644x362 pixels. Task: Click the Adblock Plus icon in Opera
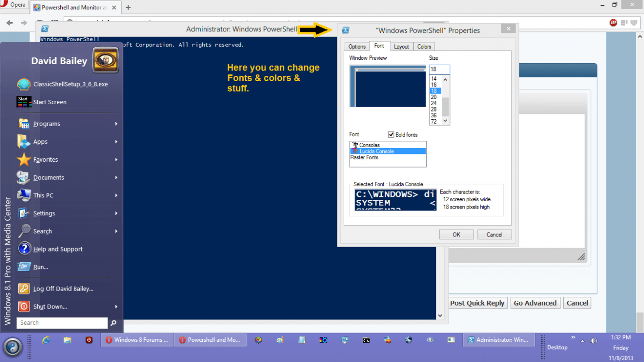tap(613, 23)
